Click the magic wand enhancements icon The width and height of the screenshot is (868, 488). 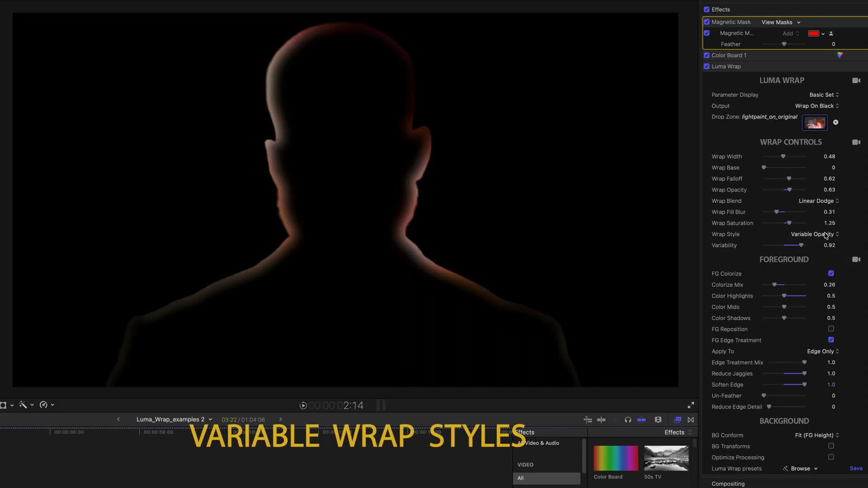23,405
